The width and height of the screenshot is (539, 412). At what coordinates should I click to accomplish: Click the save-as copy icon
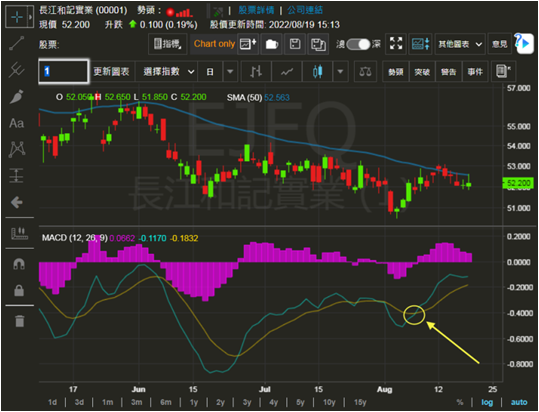point(318,44)
